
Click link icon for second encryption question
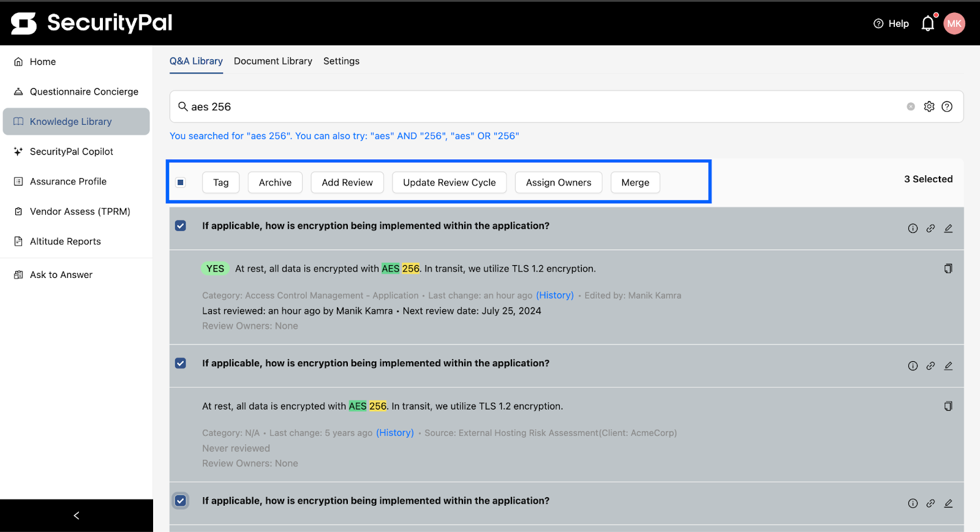coord(930,366)
